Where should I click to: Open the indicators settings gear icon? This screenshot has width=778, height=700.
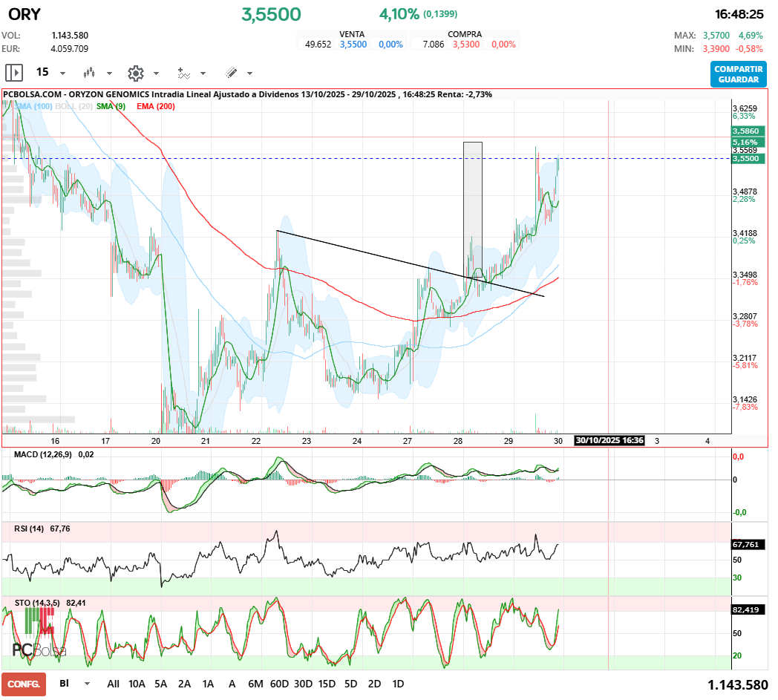136,73
